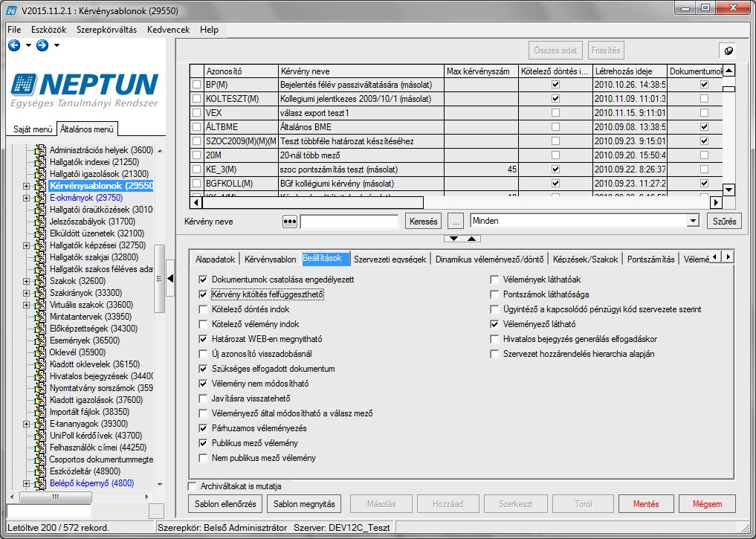Enable Archiváltakat is mutatja checkbox

click(193, 486)
